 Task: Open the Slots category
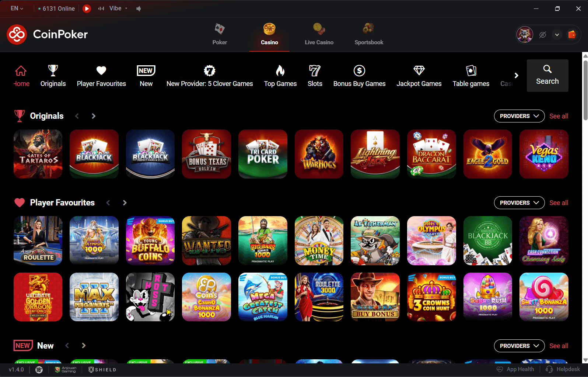[315, 76]
